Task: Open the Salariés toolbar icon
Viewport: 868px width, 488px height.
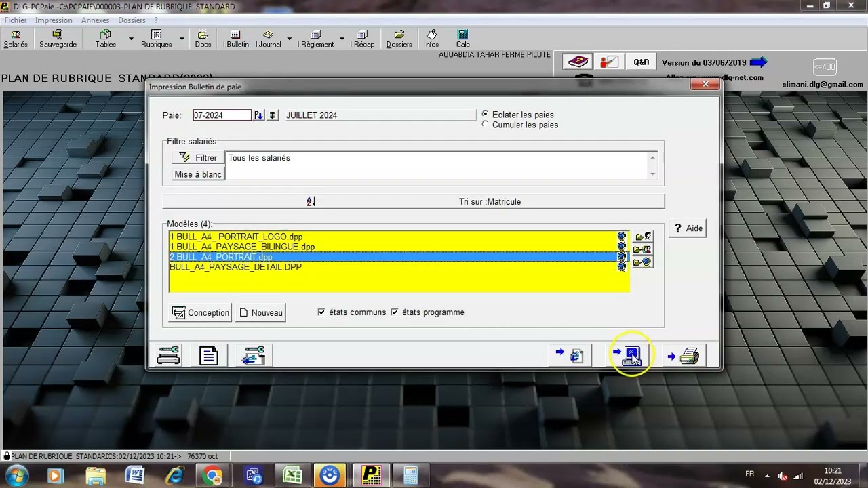Action: [16, 39]
